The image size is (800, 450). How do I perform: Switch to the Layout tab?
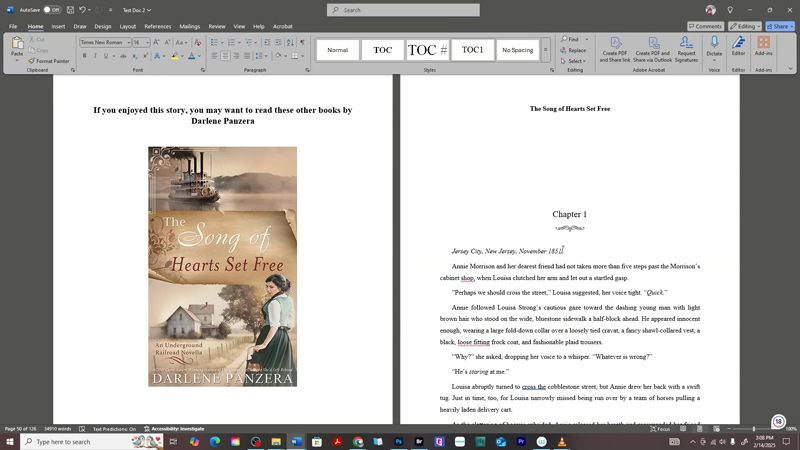point(128,27)
